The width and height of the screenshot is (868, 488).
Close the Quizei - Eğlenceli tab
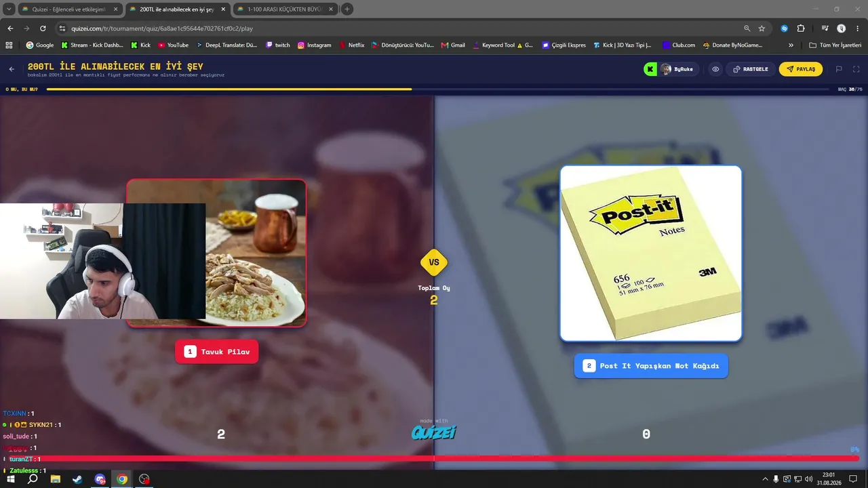(x=116, y=9)
